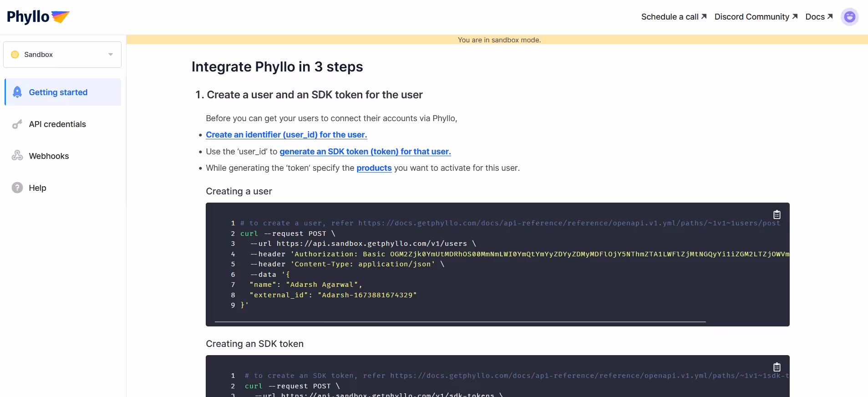The image size is (868, 397).
Task: Click the 'You are in sandbox mode' banner
Action: [x=497, y=40]
